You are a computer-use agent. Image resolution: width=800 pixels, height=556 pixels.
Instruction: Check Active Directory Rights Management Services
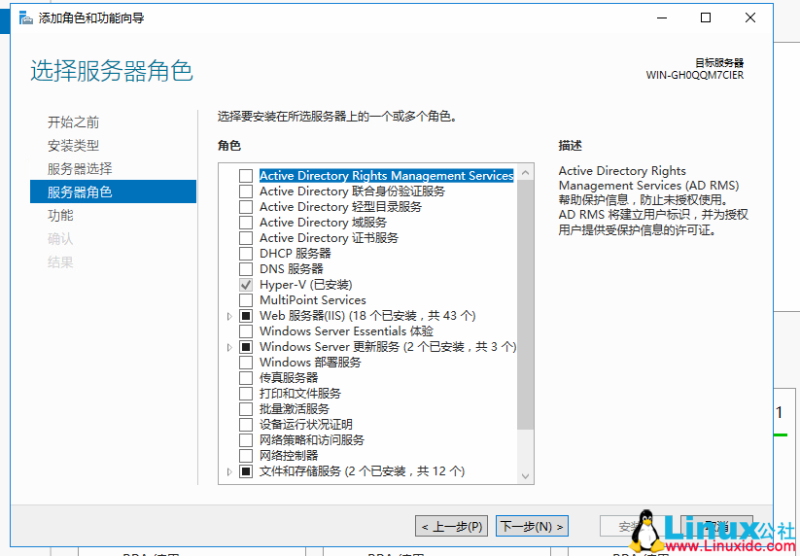point(246,176)
